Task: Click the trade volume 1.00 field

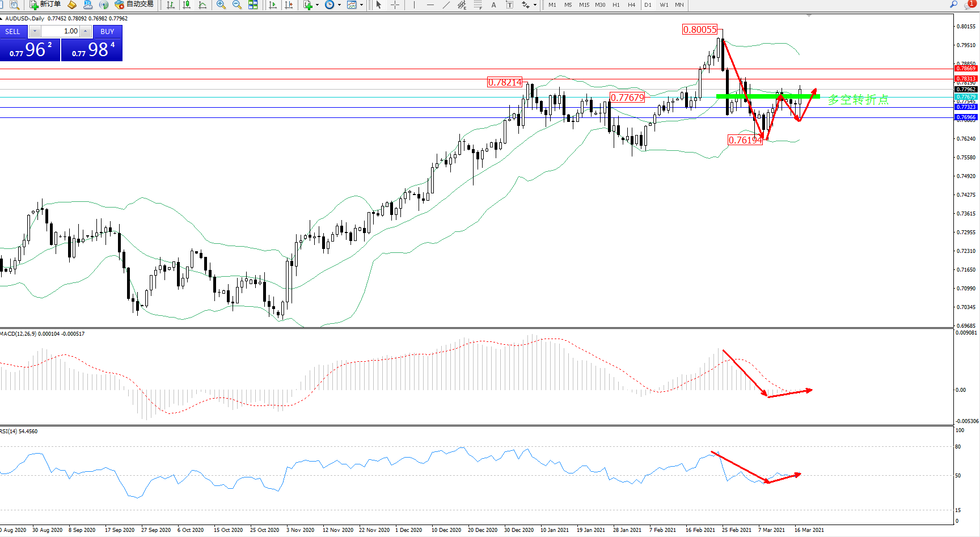Action: coord(61,31)
